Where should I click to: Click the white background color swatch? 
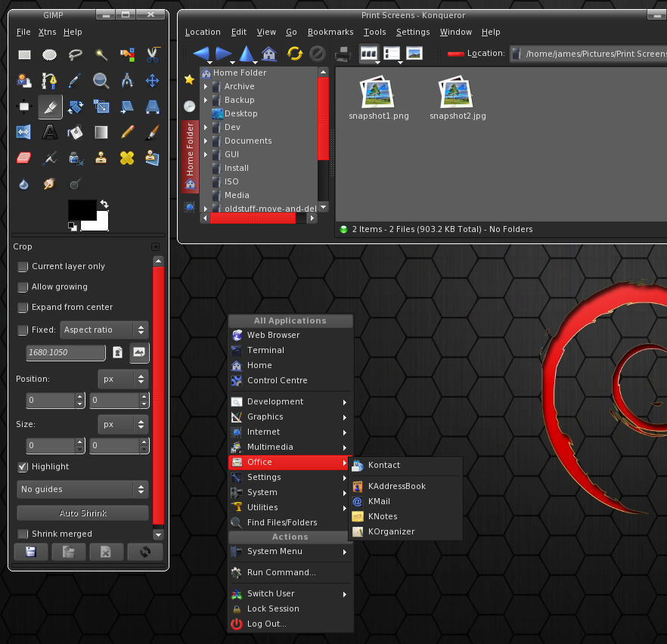tap(101, 223)
